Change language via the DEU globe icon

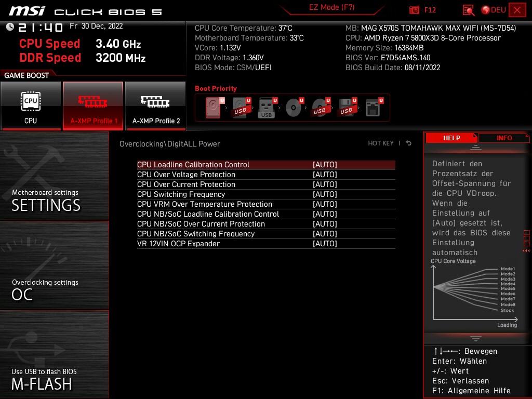pos(494,10)
